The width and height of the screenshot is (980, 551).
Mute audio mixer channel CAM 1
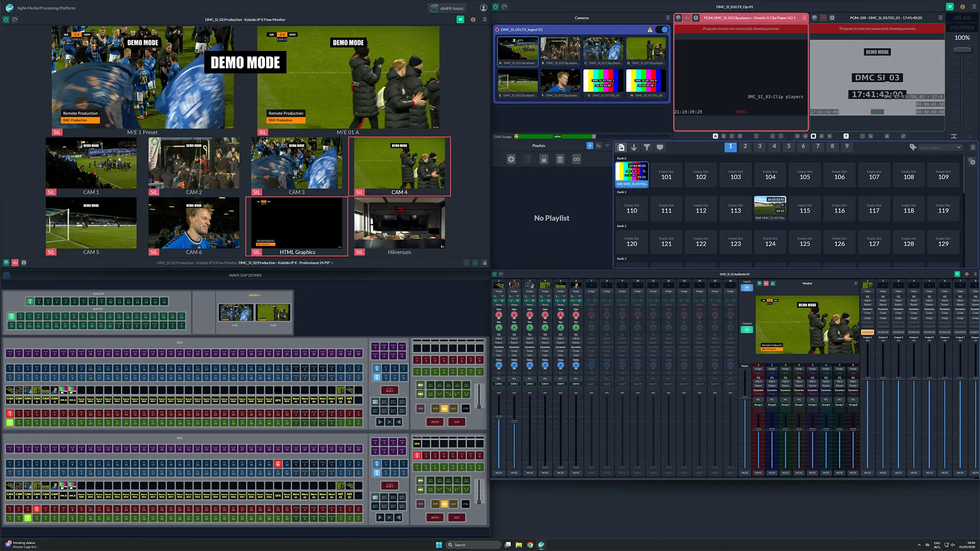tap(498, 473)
